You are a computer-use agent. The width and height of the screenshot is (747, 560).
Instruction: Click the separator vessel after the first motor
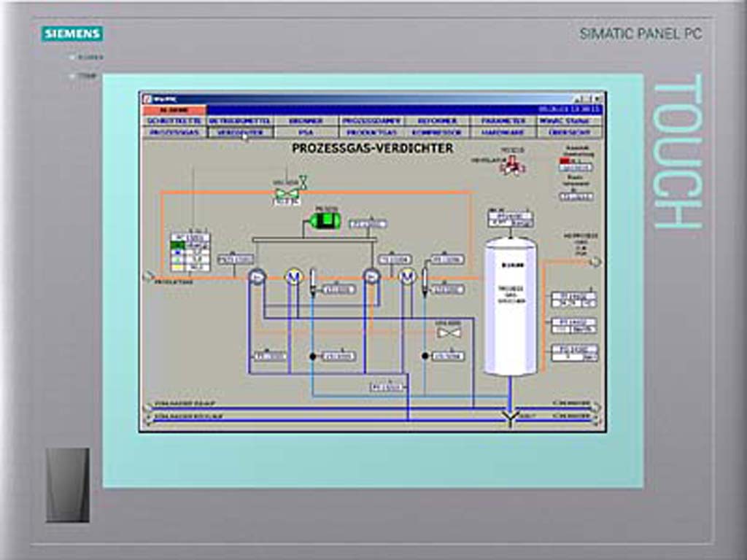313,283
